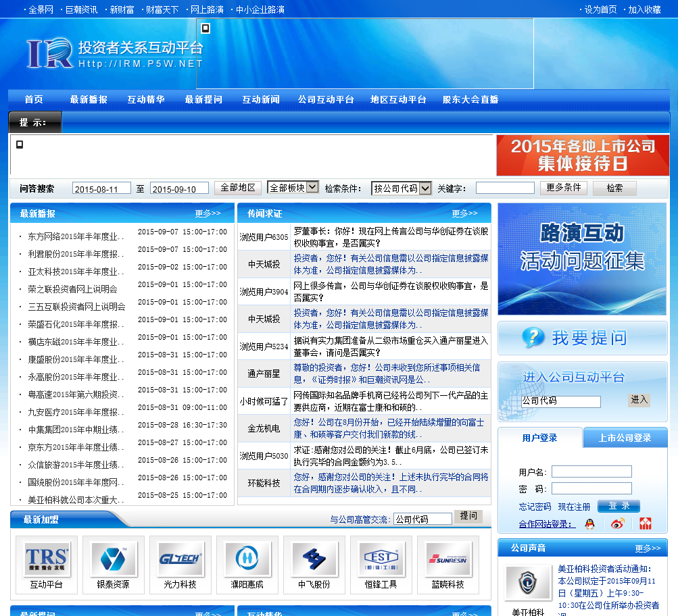Click 设为首页 top link
Viewport: 678px width, 616px height.
600,9
